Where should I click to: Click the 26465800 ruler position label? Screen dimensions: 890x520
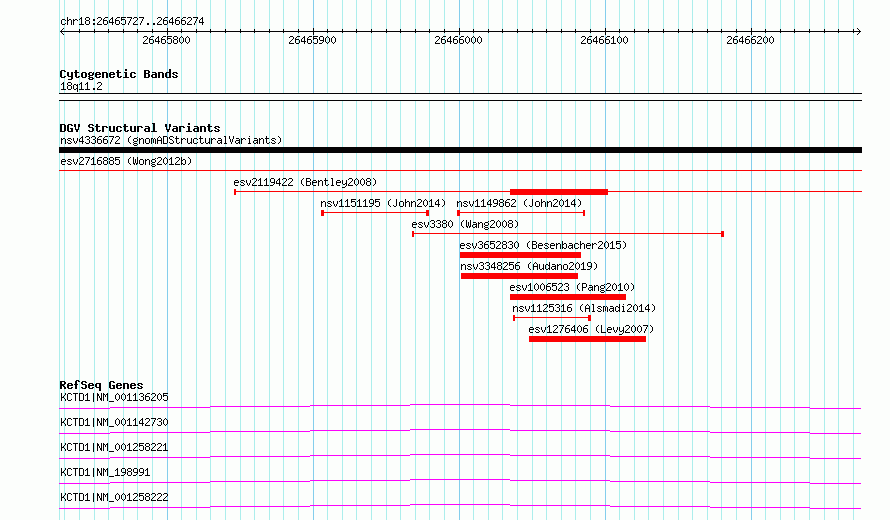pyautogui.click(x=166, y=40)
